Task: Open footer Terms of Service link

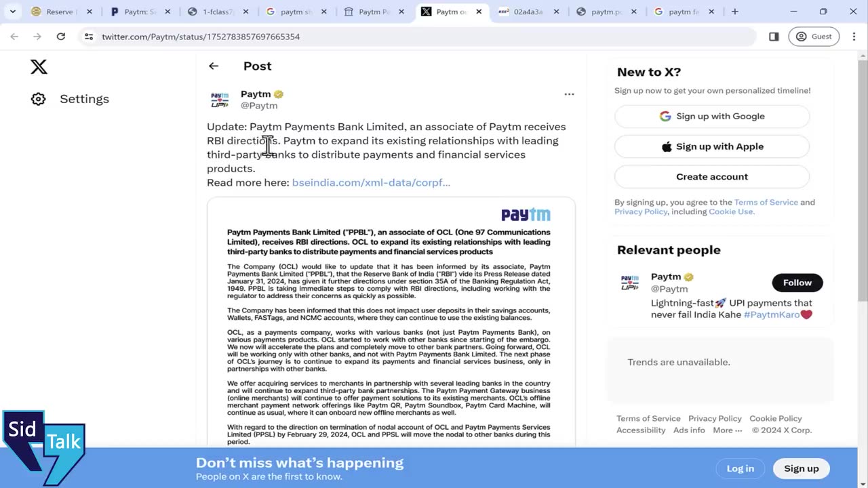Action: tap(648, 418)
